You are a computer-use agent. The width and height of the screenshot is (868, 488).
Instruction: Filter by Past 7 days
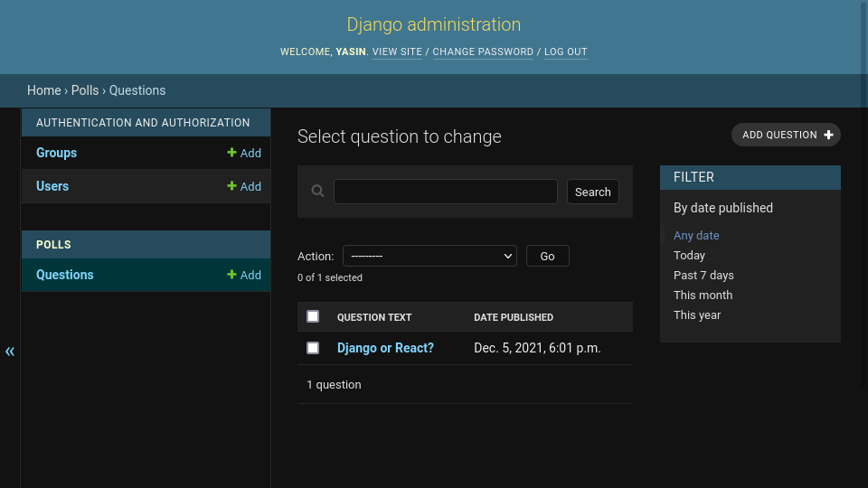coord(703,276)
